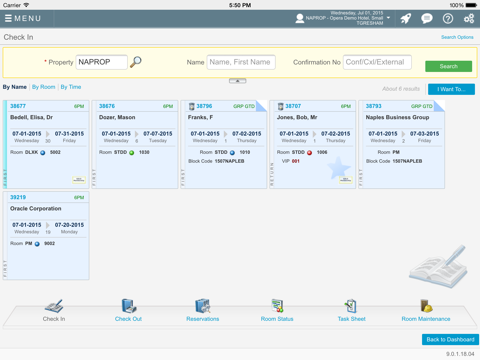Click the Property field NAPROP

coord(101,62)
